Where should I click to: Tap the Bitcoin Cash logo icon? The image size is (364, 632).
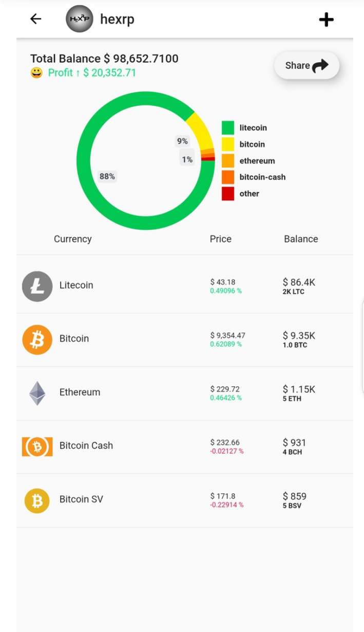coord(37,447)
